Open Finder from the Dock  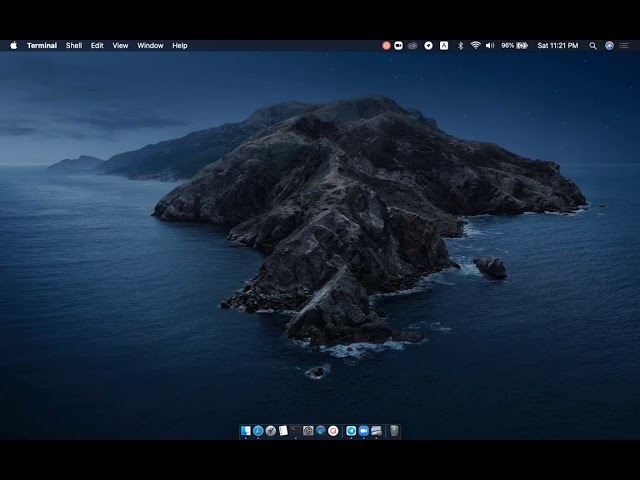pyautogui.click(x=245, y=431)
